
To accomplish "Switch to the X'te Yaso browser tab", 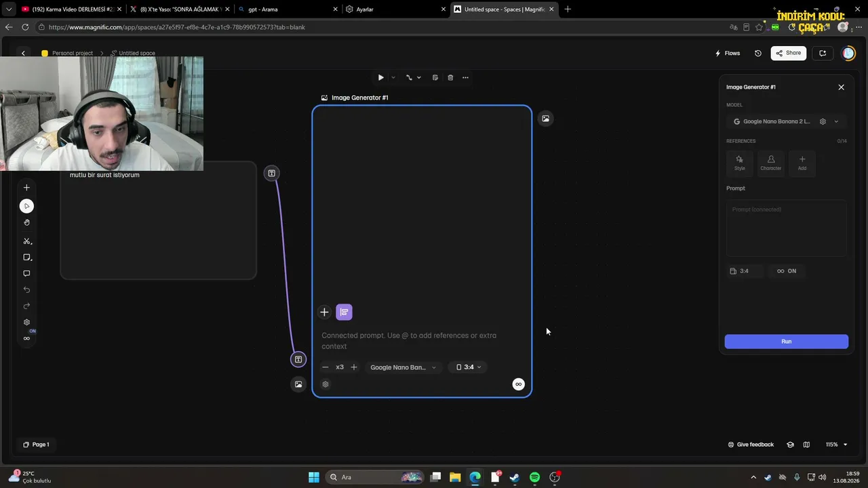I will click(178, 9).
